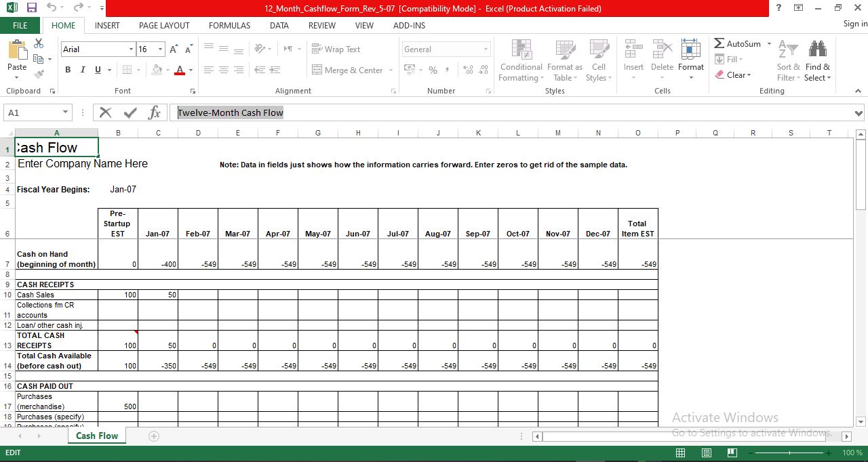Open the REVIEW ribbon tab
This screenshot has width=868, height=462.
pyautogui.click(x=321, y=26)
